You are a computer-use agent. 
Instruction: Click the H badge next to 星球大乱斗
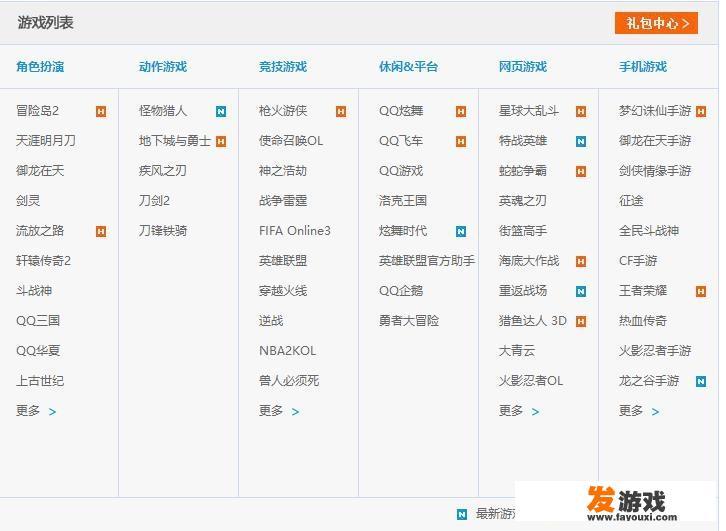(581, 112)
